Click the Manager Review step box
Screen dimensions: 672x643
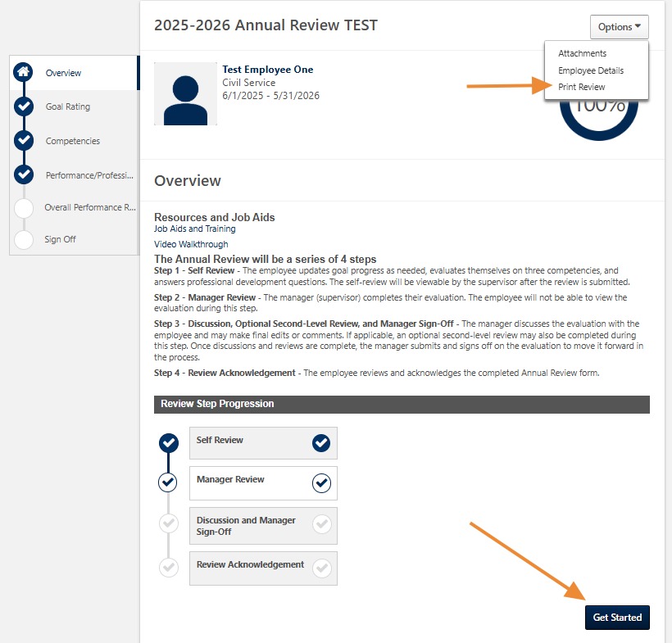(x=263, y=483)
